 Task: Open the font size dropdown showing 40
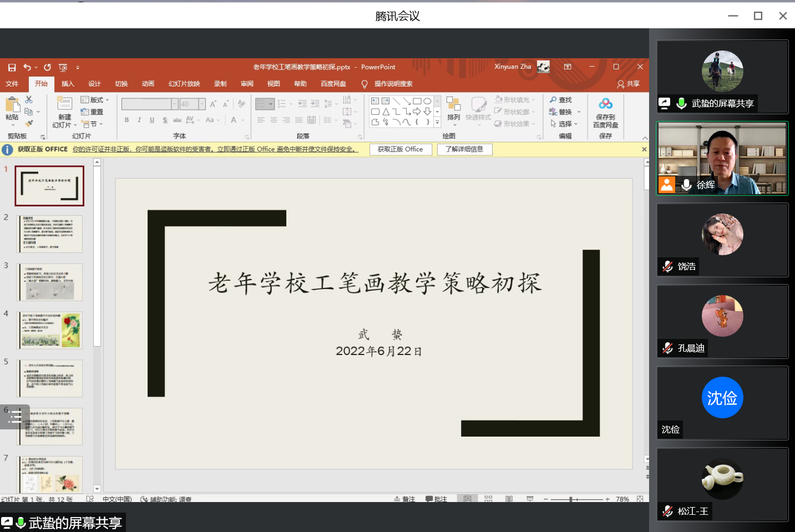pyautogui.click(x=202, y=104)
